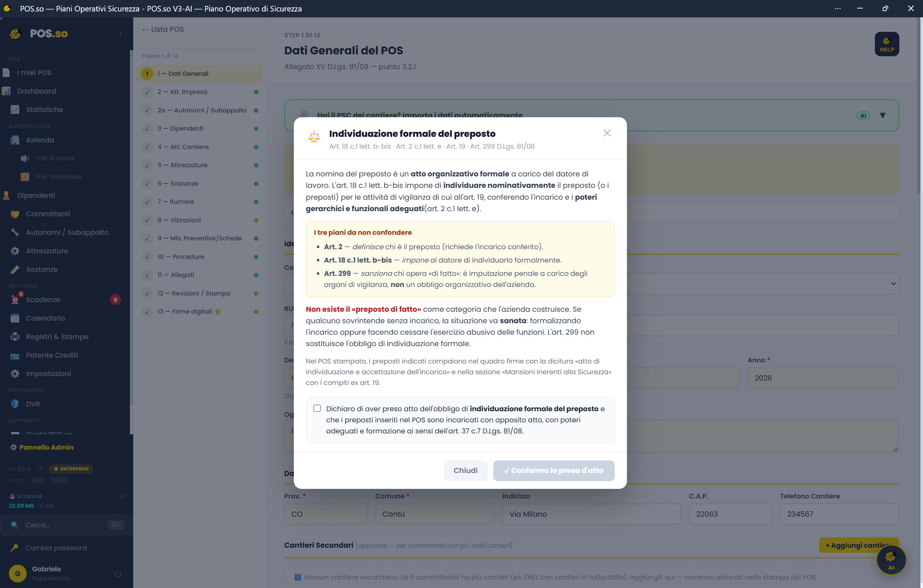Open the Impostazioni gear icon
Image resolution: width=923 pixels, height=588 pixels.
click(x=15, y=374)
